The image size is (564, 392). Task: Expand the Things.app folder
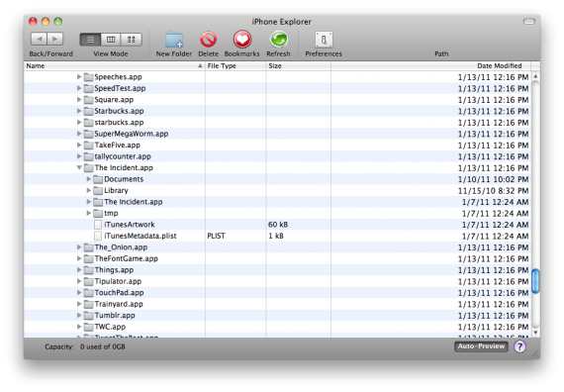coord(79,269)
